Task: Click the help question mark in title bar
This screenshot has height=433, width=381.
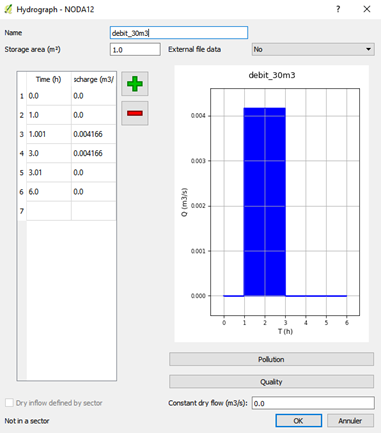Action: (338, 9)
